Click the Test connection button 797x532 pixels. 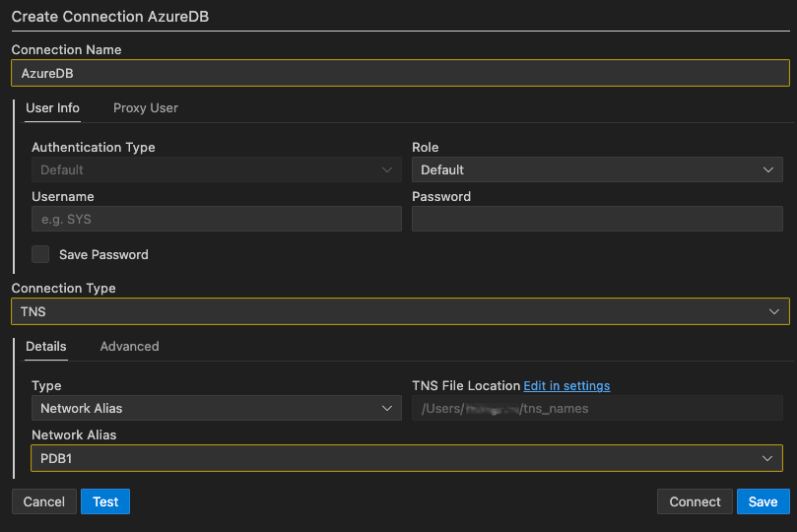105,501
